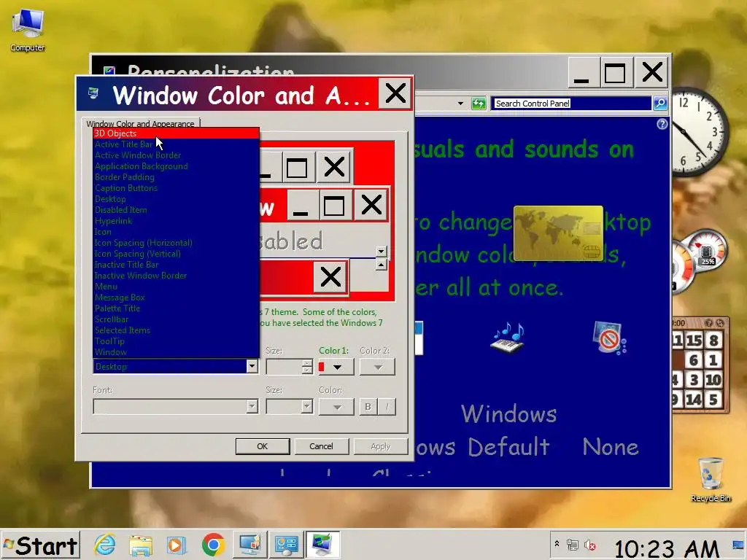Select Icon Spacing (Horizontal)
The height and width of the screenshot is (560, 747).
pos(177,243)
